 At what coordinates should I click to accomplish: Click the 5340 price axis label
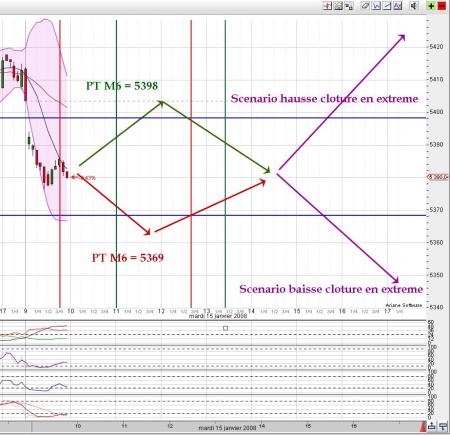(436, 307)
